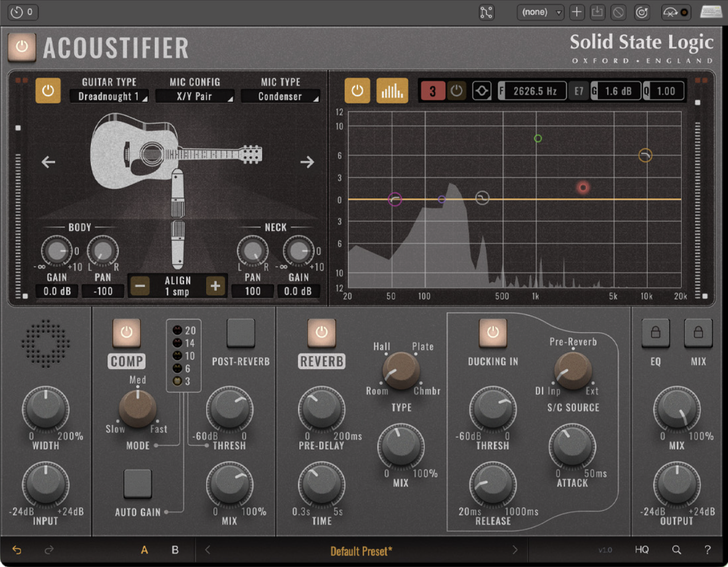Screen dimensions: 728x567
Task: Click the S/C Source selector knob
Action: 573,371
